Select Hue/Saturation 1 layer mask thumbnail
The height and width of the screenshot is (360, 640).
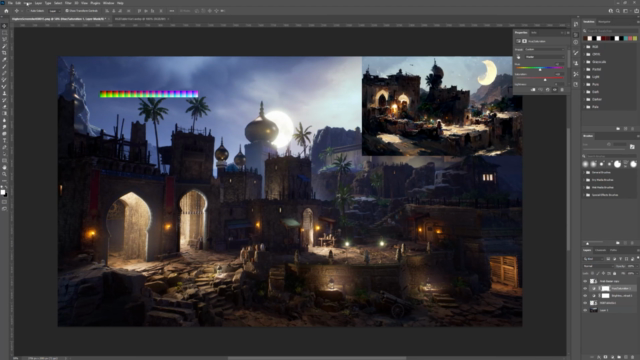(x=605, y=289)
